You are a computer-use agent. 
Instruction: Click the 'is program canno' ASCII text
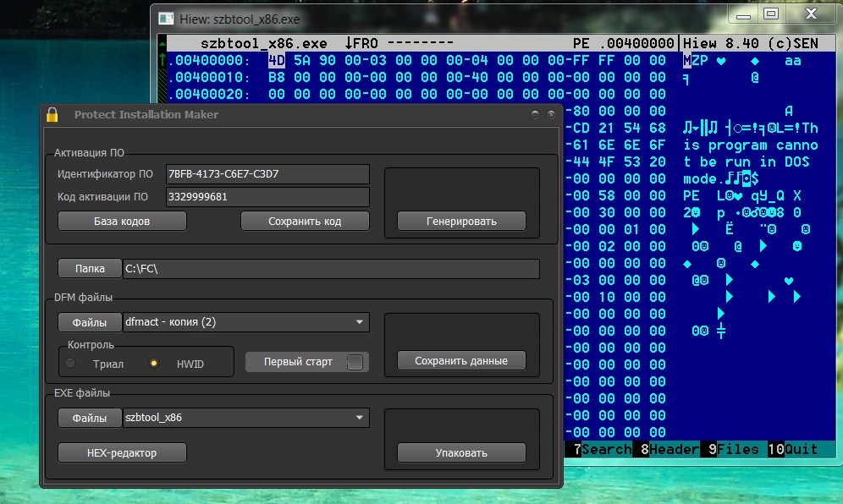(751, 145)
